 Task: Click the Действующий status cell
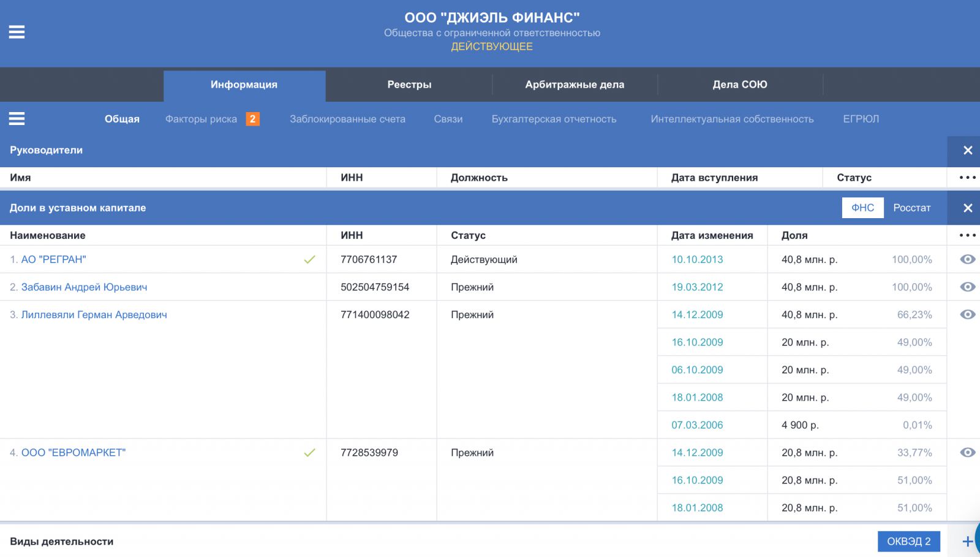click(484, 259)
